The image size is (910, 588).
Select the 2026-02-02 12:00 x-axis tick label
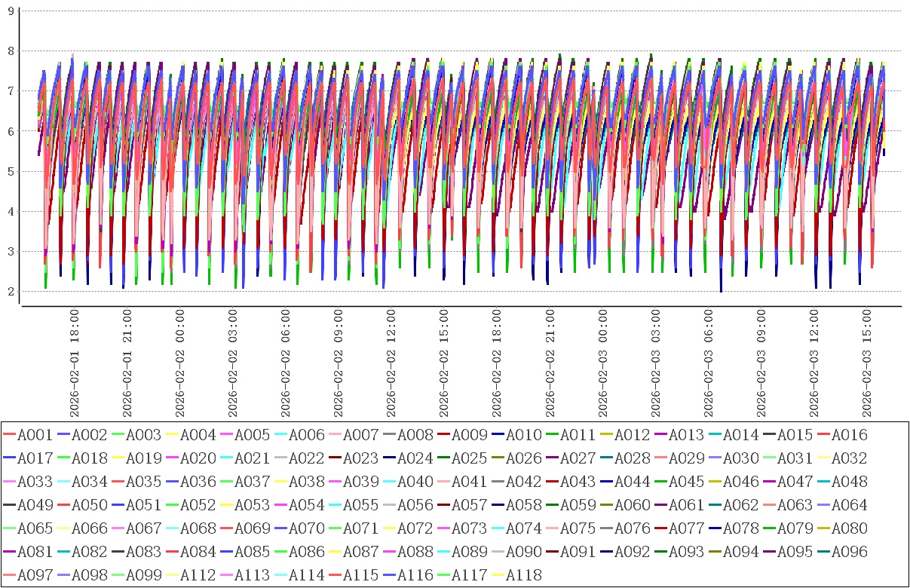tap(391, 362)
